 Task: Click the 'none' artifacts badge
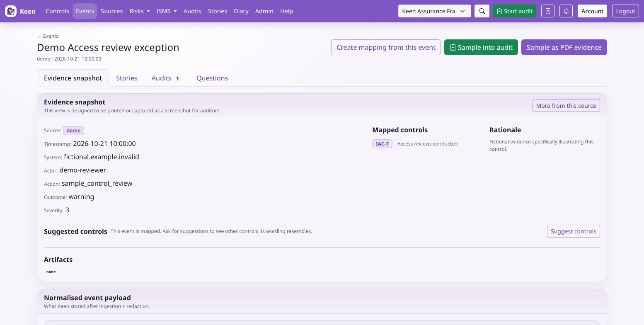[x=51, y=272]
